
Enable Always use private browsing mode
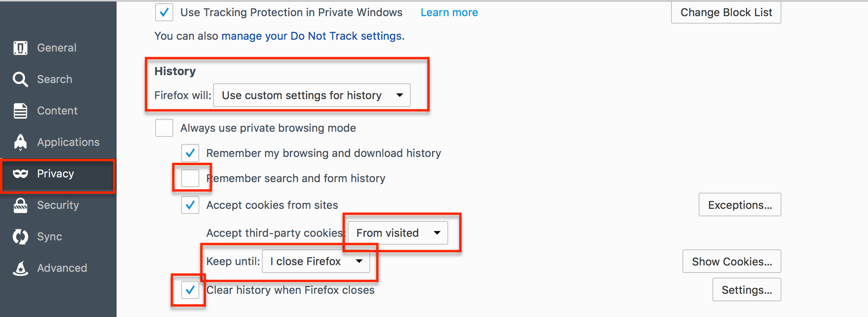[164, 128]
